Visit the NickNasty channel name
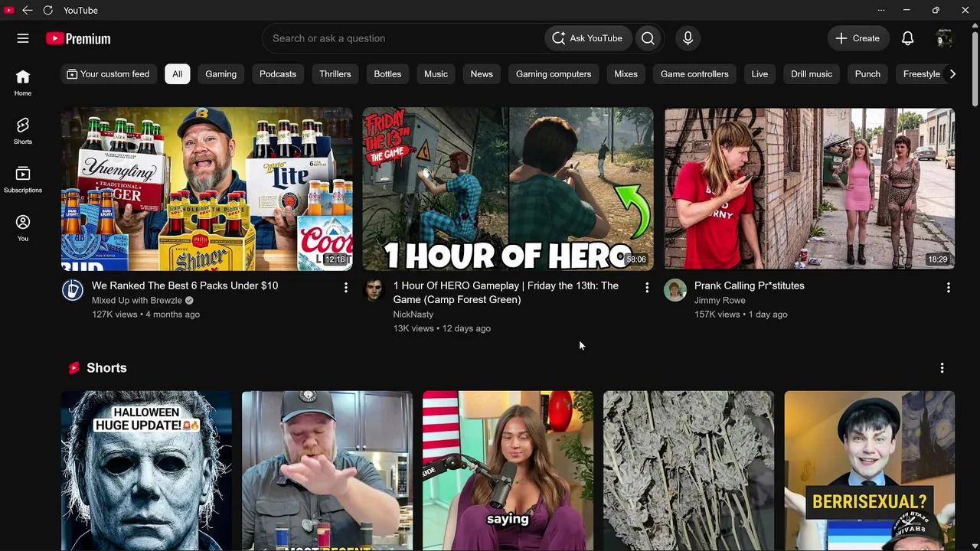This screenshot has width=980, height=551. [x=413, y=314]
